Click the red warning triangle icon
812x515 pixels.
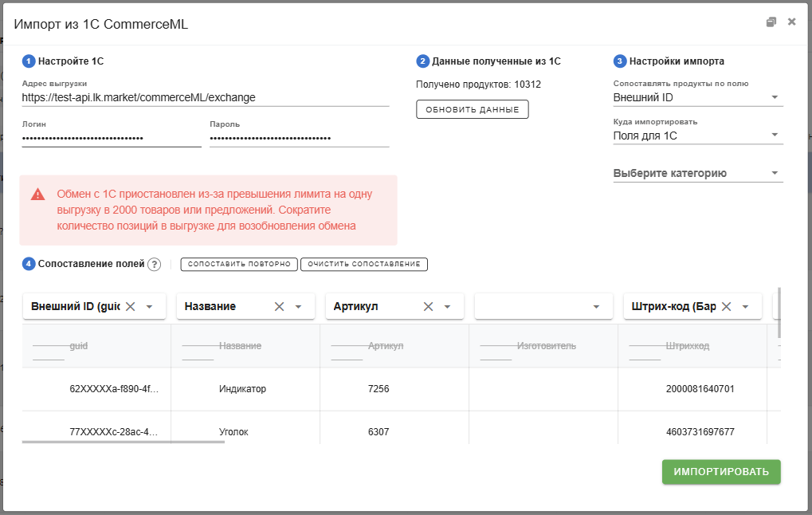pyautogui.click(x=37, y=195)
